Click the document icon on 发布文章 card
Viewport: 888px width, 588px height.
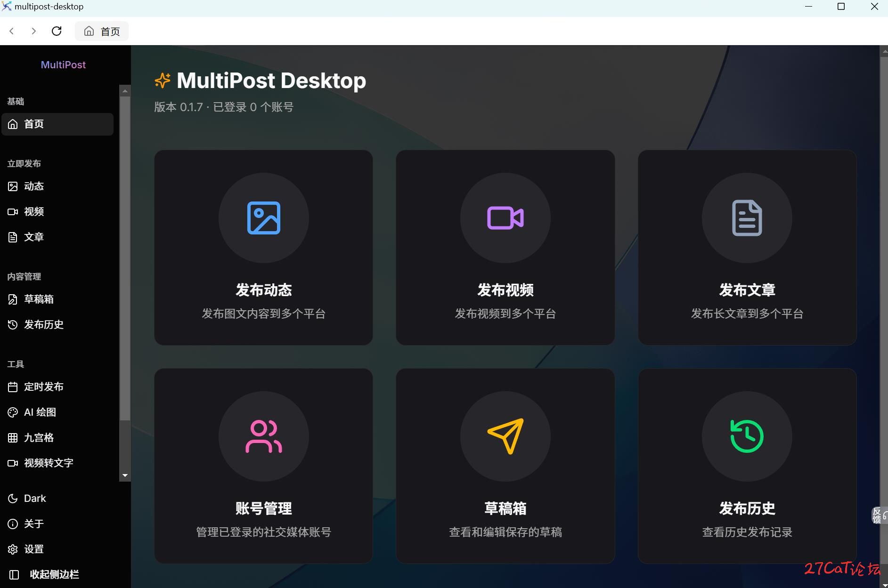coord(747,218)
